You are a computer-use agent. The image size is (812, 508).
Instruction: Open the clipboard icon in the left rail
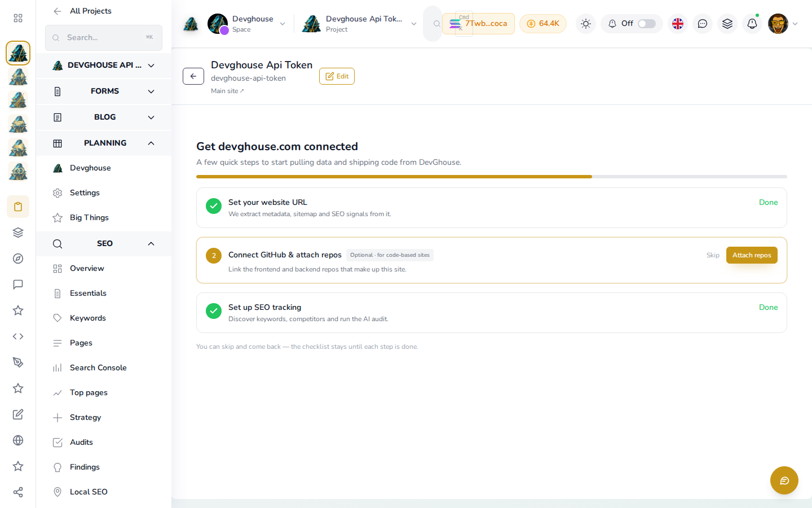click(18, 207)
